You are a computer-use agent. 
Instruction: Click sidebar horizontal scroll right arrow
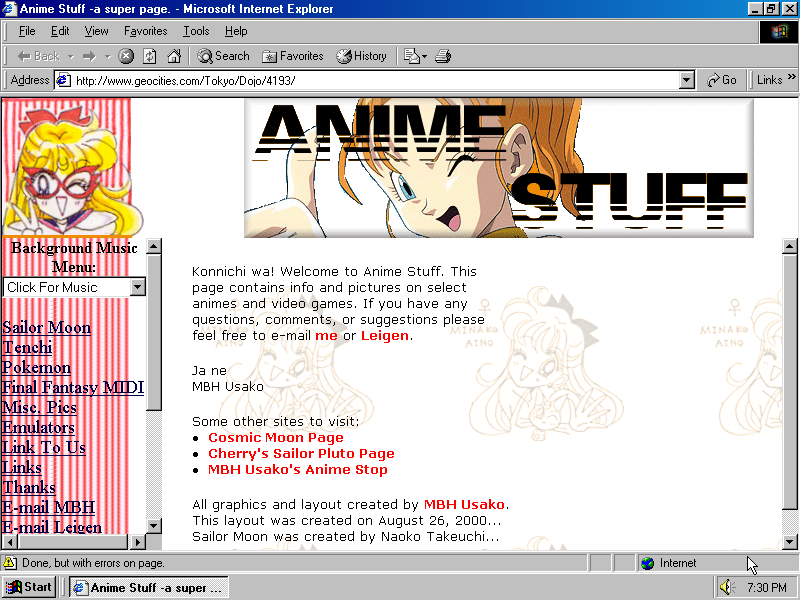(137, 541)
